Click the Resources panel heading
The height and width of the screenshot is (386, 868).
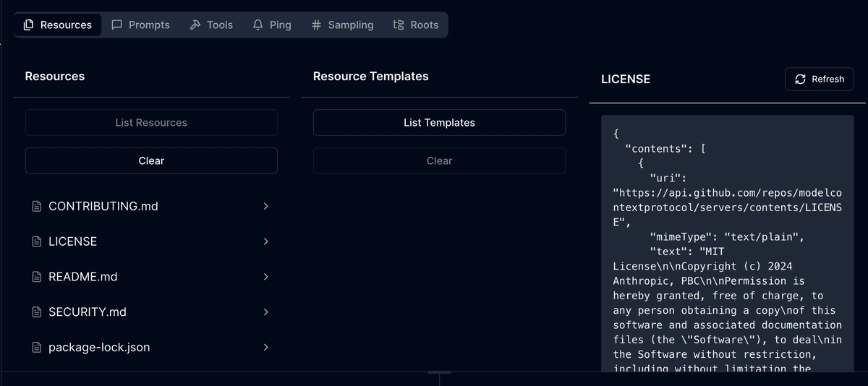pos(55,77)
